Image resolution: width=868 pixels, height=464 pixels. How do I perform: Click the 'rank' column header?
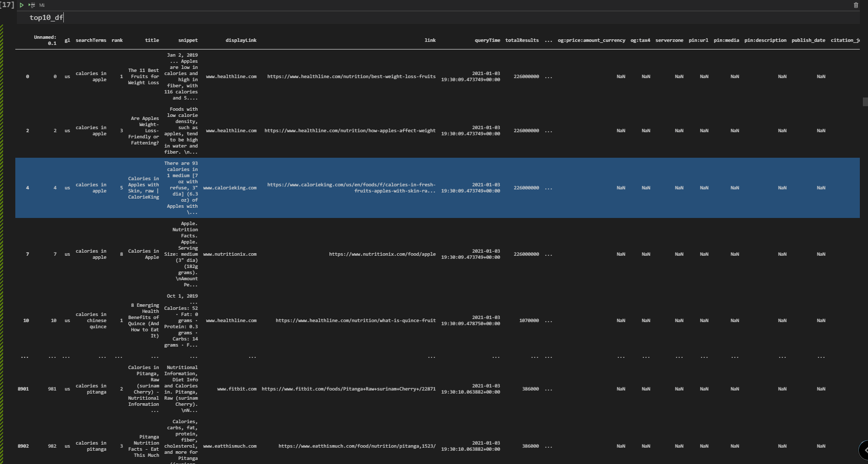(117, 40)
